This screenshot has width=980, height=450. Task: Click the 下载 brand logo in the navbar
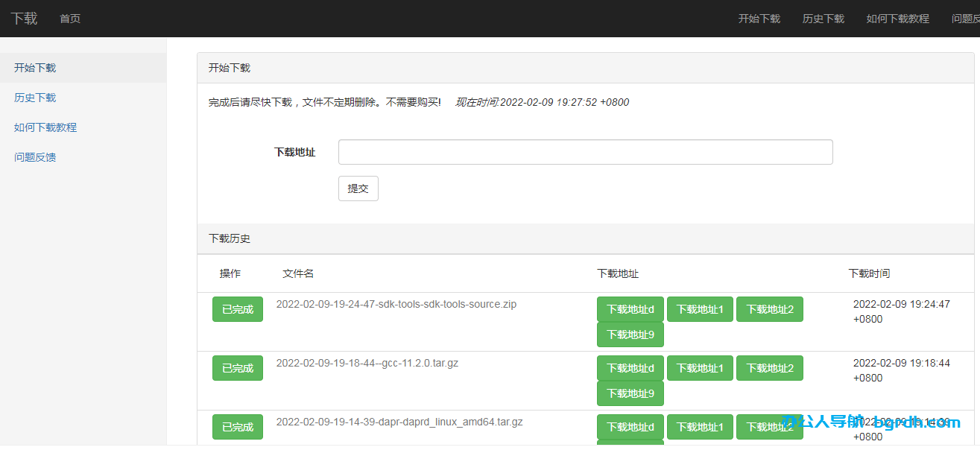[23, 19]
